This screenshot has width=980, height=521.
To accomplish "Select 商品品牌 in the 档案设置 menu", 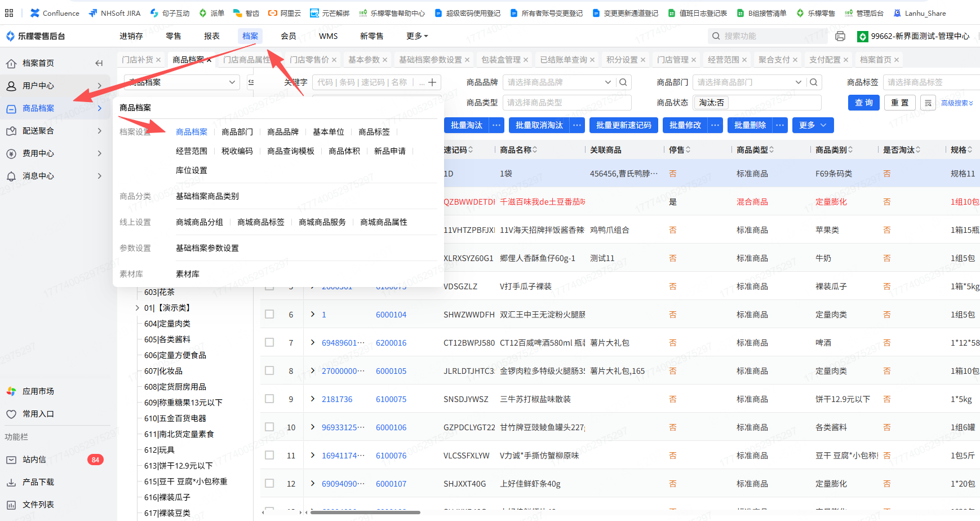I will click(282, 132).
